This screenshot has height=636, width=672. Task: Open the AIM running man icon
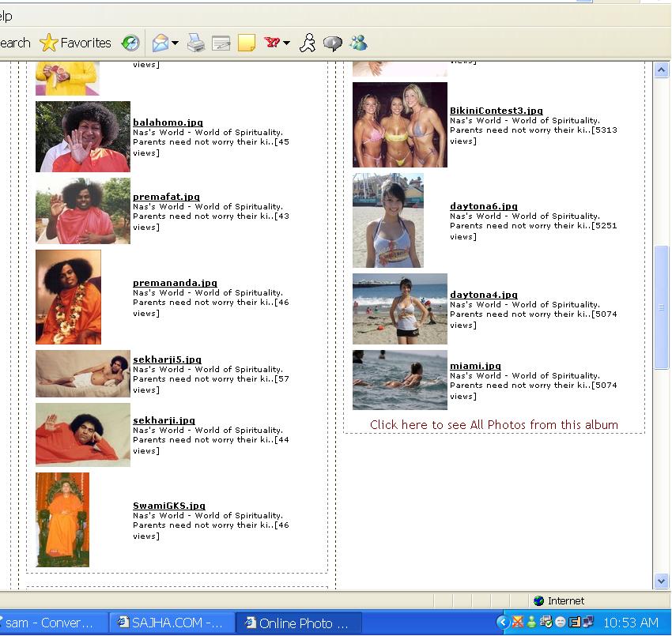click(x=308, y=43)
